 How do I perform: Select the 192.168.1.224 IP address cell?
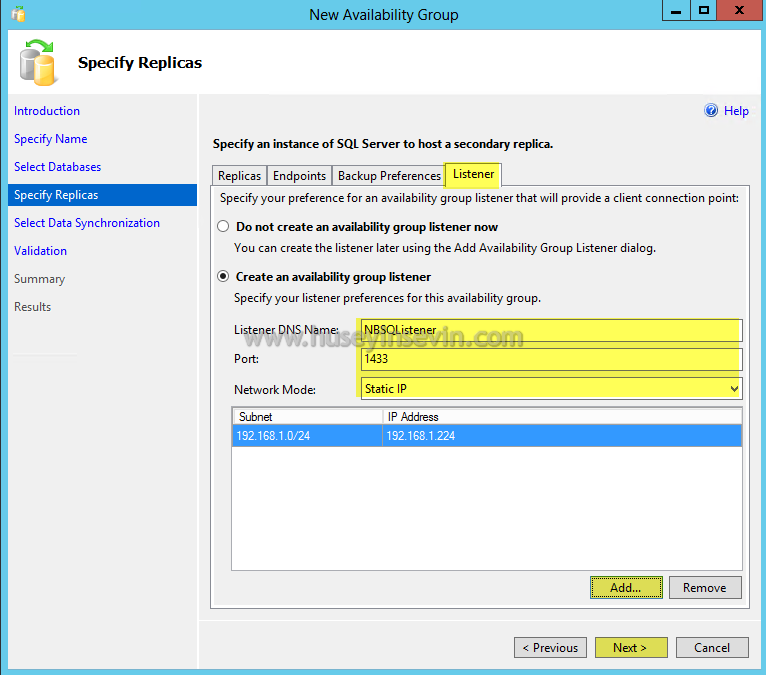tap(562, 436)
